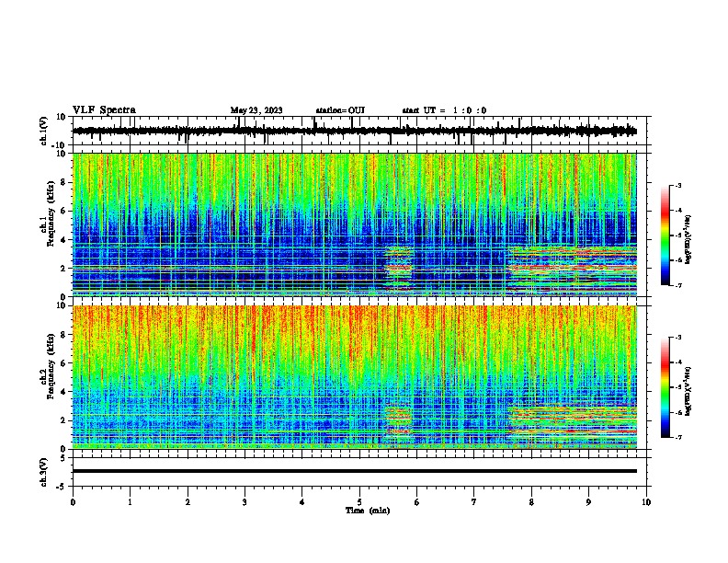Click the 'Time (min)' axis title
Screen dimensions: 728x563
click(368, 511)
